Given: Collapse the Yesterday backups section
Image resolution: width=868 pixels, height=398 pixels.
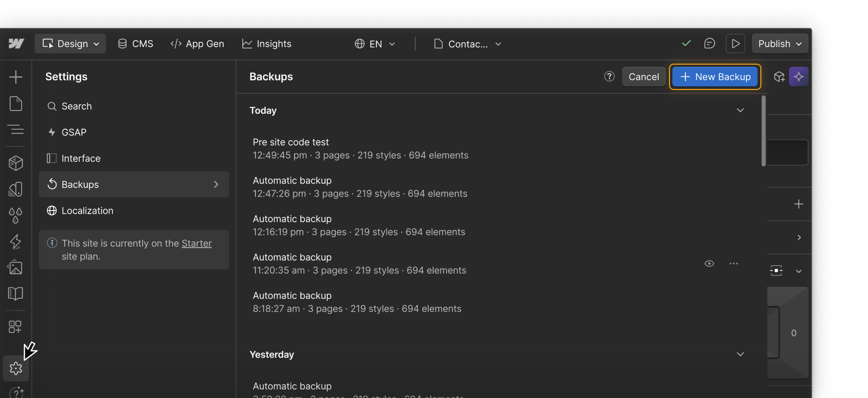Looking at the screenshot, I should (x=740, y=354).
